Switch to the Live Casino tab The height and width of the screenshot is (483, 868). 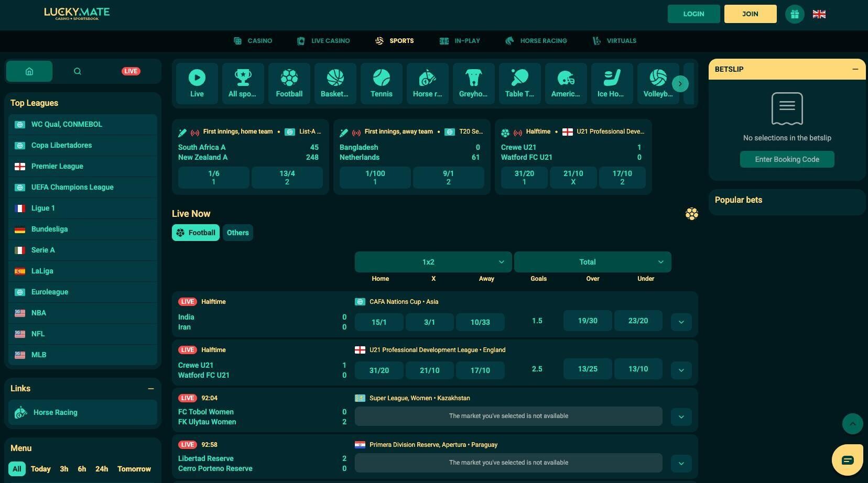(x=323, y=41)
